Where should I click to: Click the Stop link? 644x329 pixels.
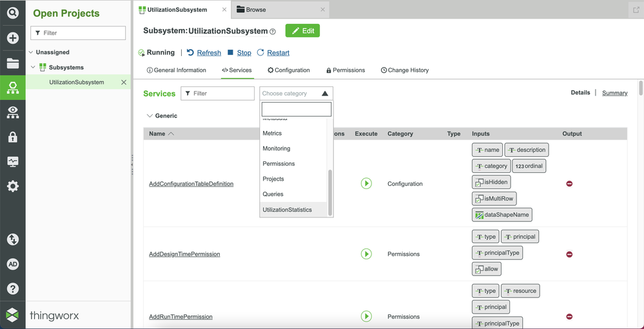coord(244,53)
